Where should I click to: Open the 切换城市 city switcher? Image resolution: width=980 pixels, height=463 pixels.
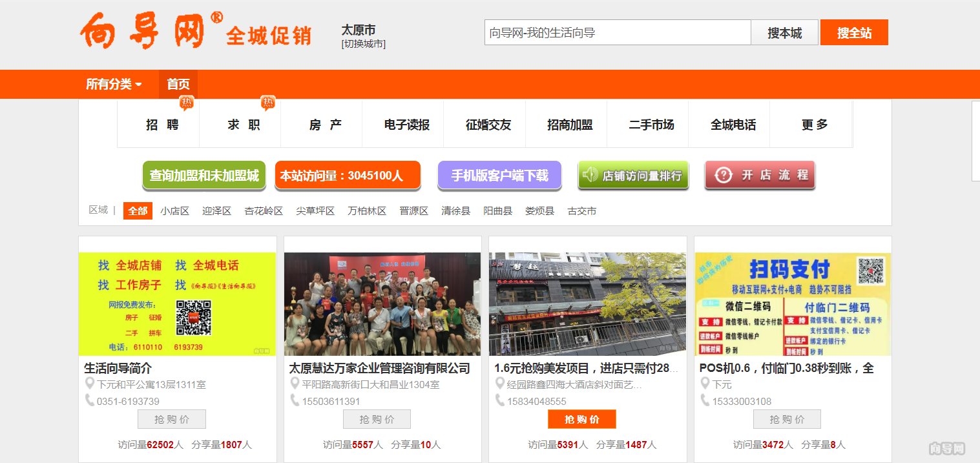click(364, 44)
